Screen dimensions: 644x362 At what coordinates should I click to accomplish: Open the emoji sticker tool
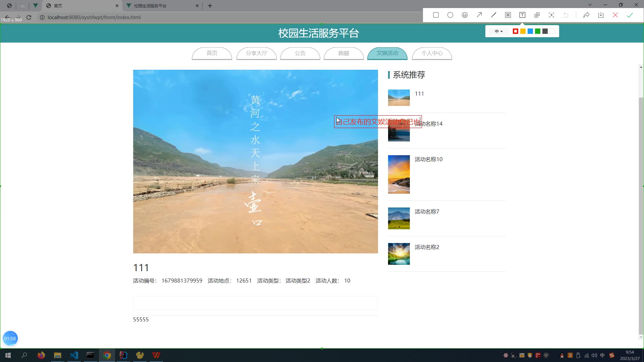click(x=465, y=15)
